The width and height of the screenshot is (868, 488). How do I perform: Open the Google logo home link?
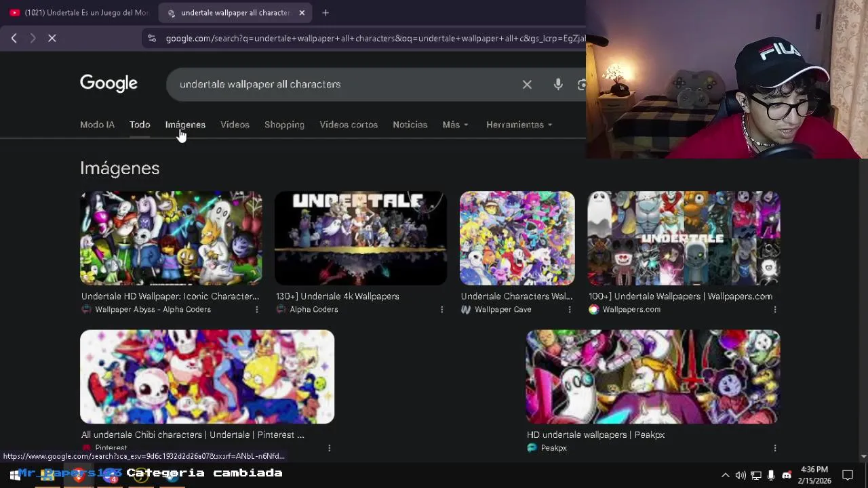108,83
